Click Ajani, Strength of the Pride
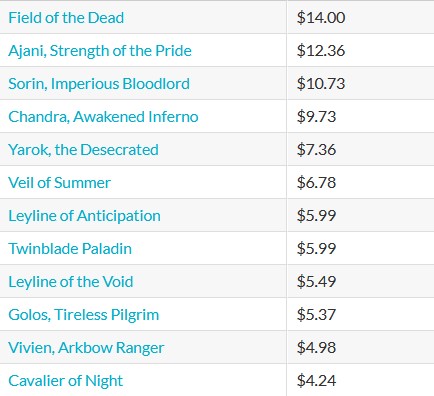The width and height of the screenshot is (434, 396). pyautogui.click(x=100, y=51)
